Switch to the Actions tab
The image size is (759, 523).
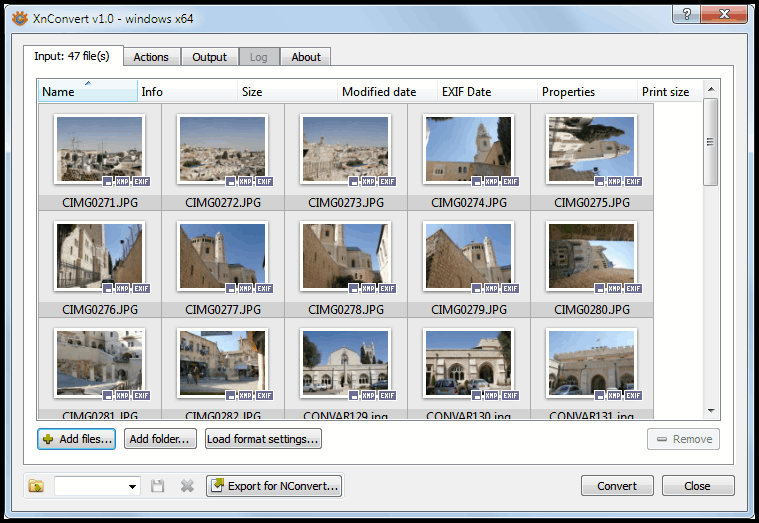coord(151,57)
